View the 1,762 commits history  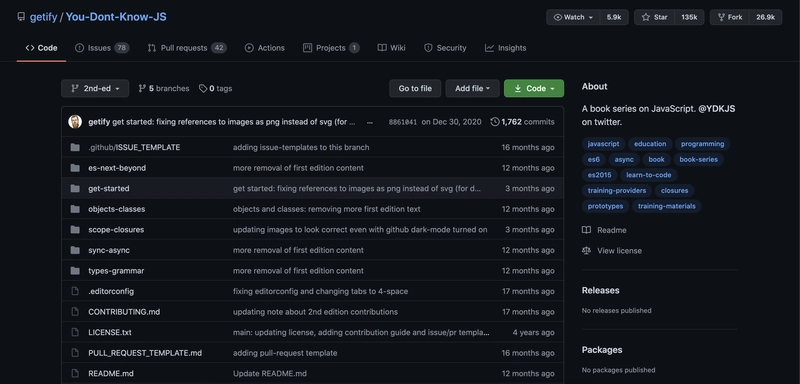(x=522, y=122)
